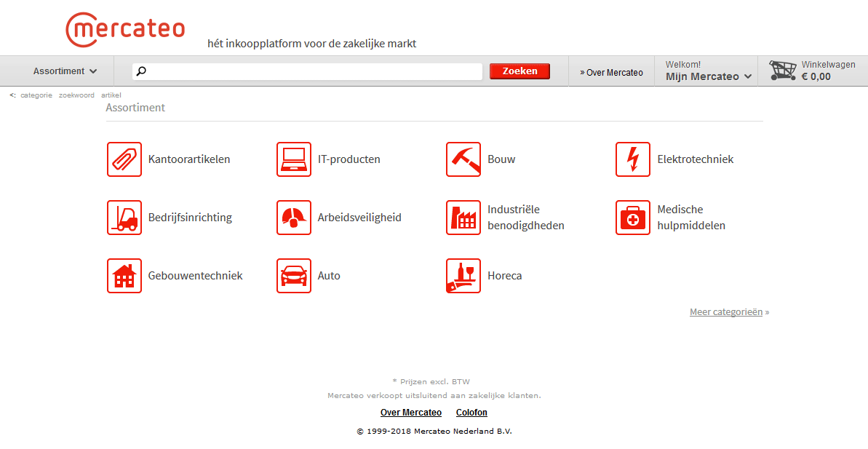Select the Industriële benodigdheden factory icon
Screen dimensions: 868x449
point(463,218)
